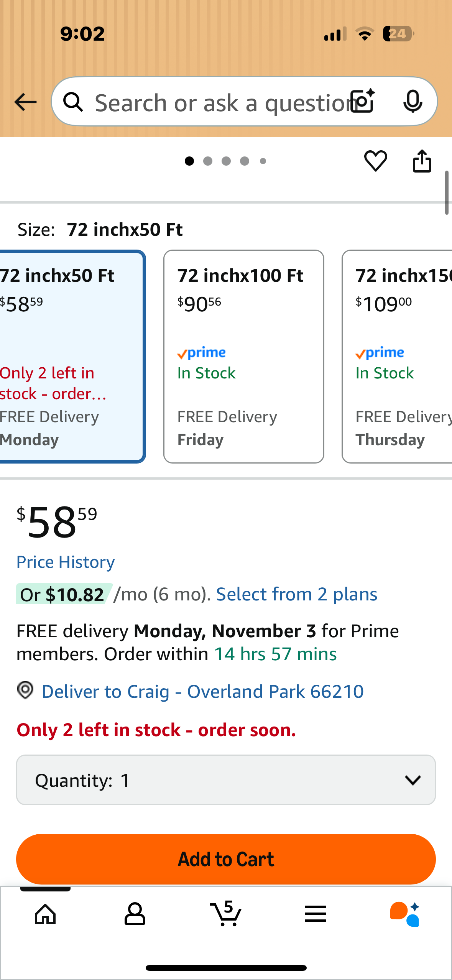Click Select from 2 plans link
The height and width of the screenshot is (980, 452).
point(296,595)
